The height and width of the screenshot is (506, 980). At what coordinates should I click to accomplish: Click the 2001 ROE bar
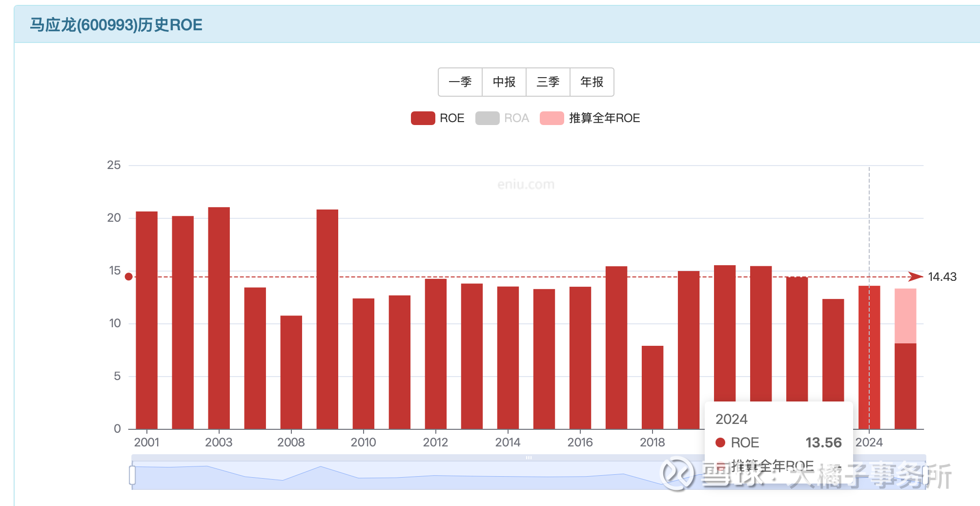coord(146,320)
